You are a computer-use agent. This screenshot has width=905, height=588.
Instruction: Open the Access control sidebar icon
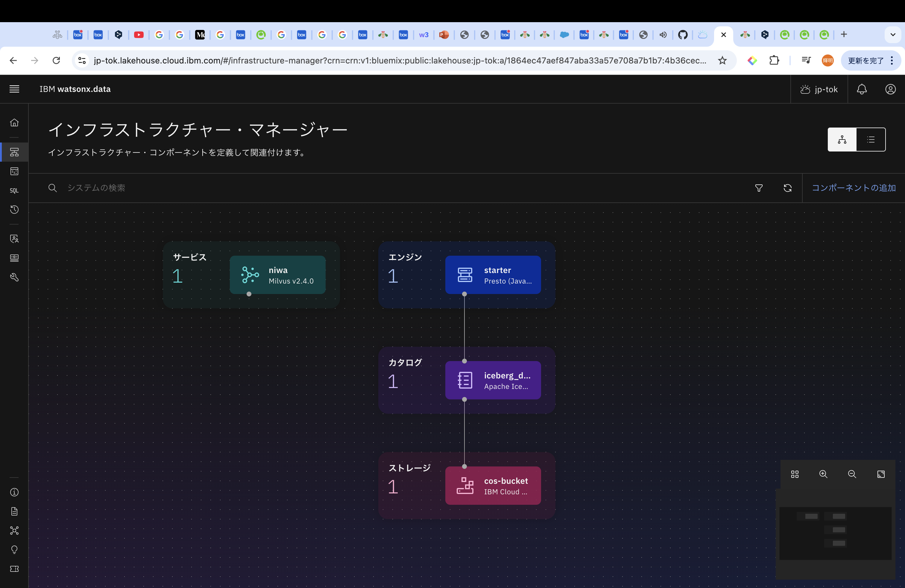pyautogui.click(x=14, y=239)
